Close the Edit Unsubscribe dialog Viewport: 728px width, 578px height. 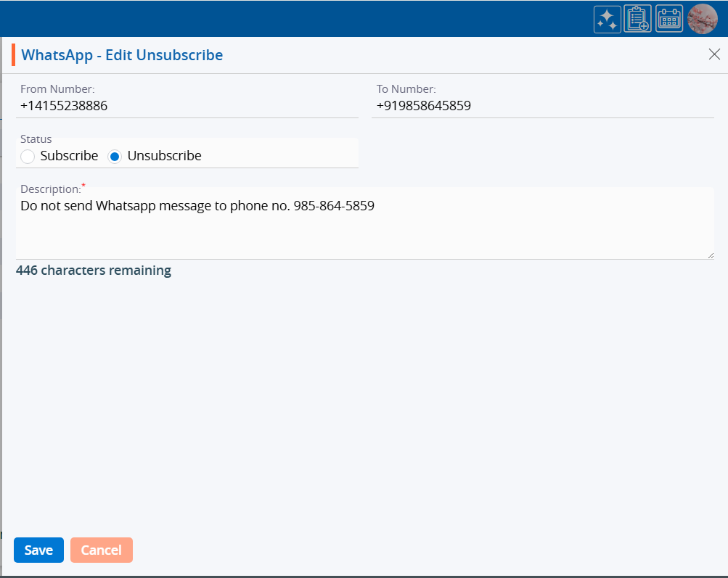714,55
